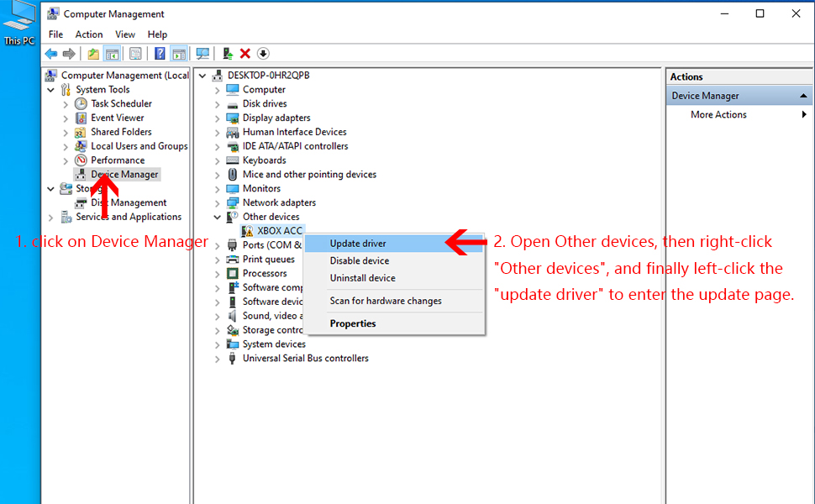Click the Back arrow toolbar icon
815x504 pixels.
coord(51,54)
